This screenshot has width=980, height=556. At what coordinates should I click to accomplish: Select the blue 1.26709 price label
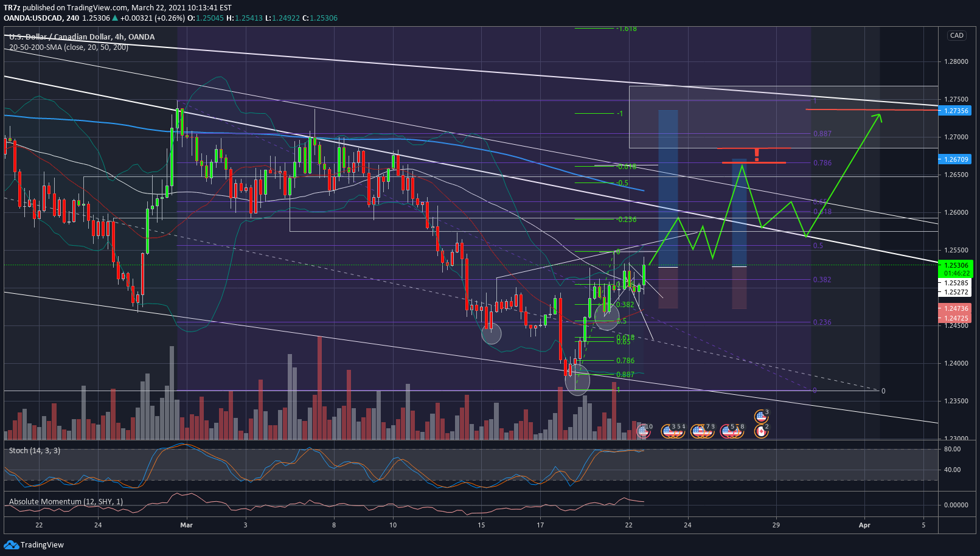pos(956,159)
